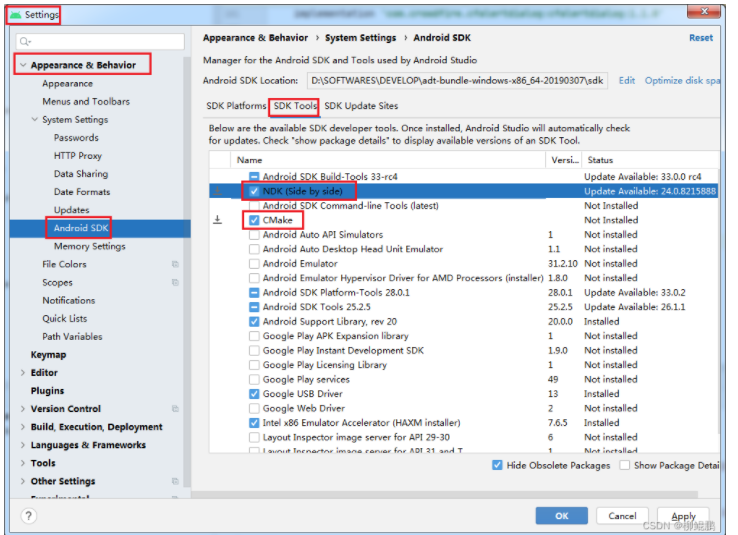Click the left settings tree scrollbar
Screen dimensions: 738x535
tap(187, 273)
